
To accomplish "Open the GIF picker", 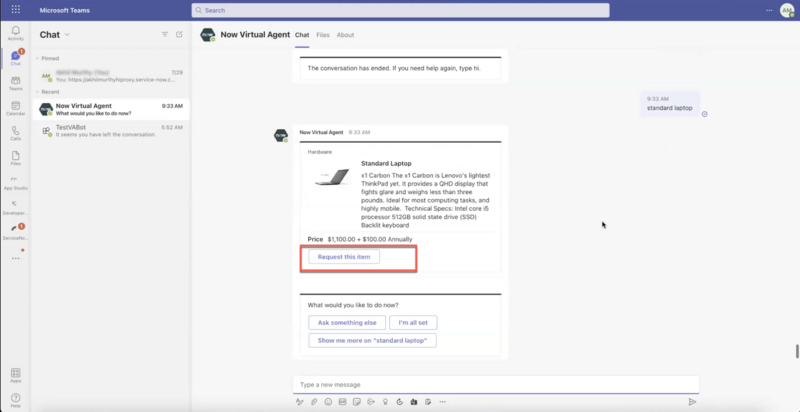I will click(342, 402).
